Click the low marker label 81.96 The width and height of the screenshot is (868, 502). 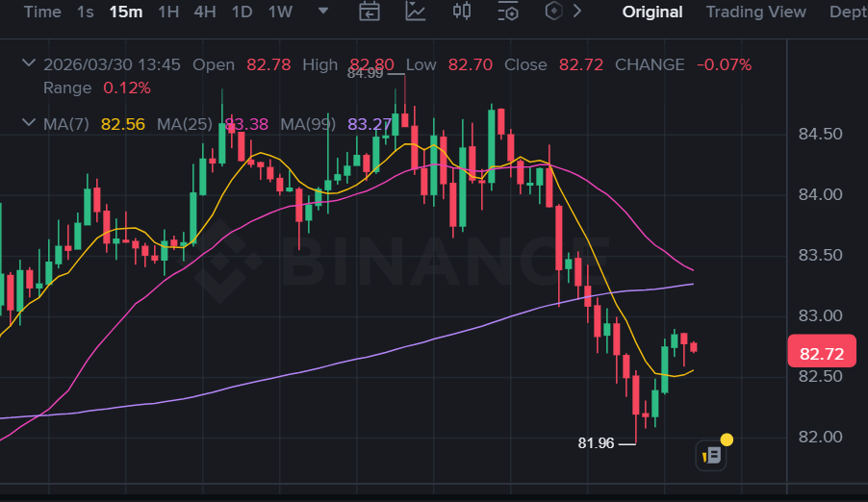pyautogui.click(x=596, y=443)
